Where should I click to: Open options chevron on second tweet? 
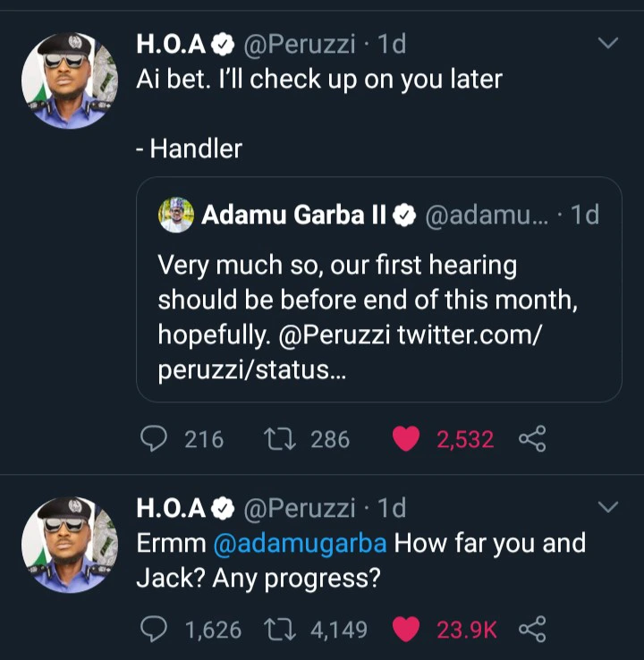click(607, 508)
